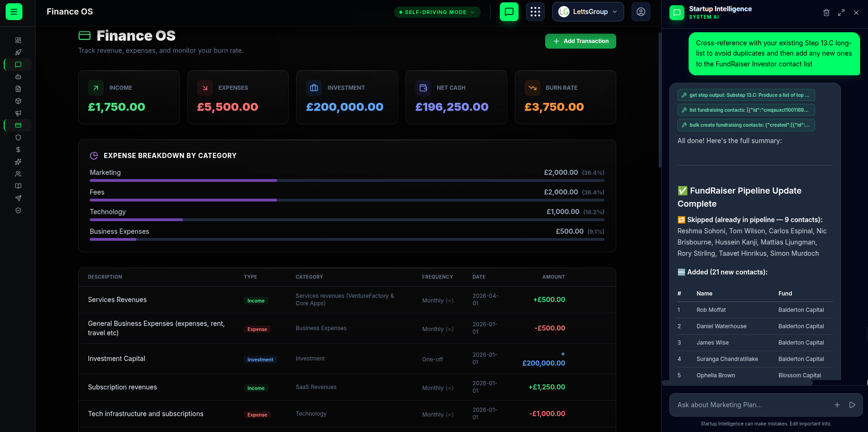Click the Fees expense progress bar

(347, 200)
